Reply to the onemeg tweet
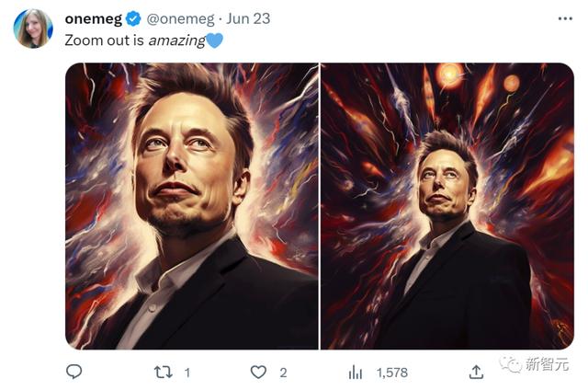The image size is (588, 390). click(x=74, y=373)
